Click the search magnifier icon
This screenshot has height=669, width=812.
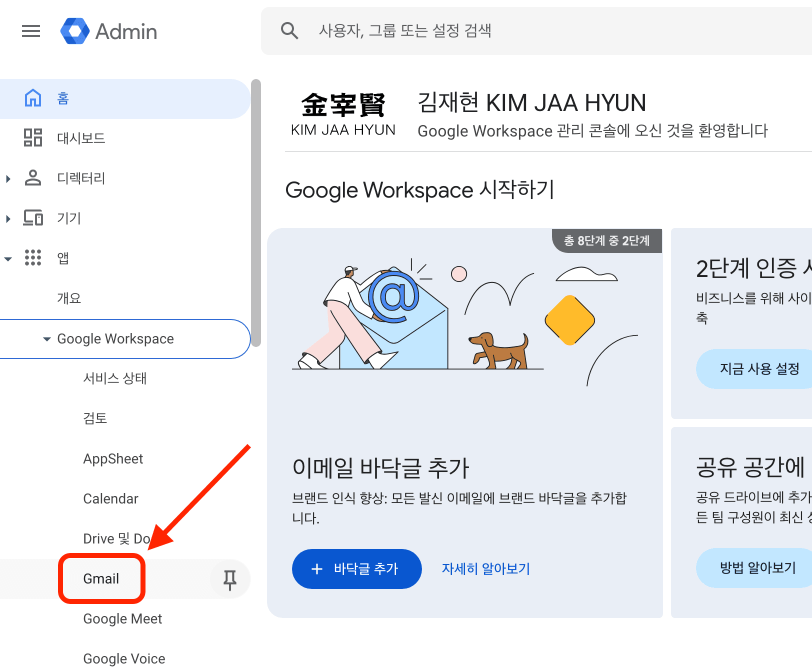289,31
